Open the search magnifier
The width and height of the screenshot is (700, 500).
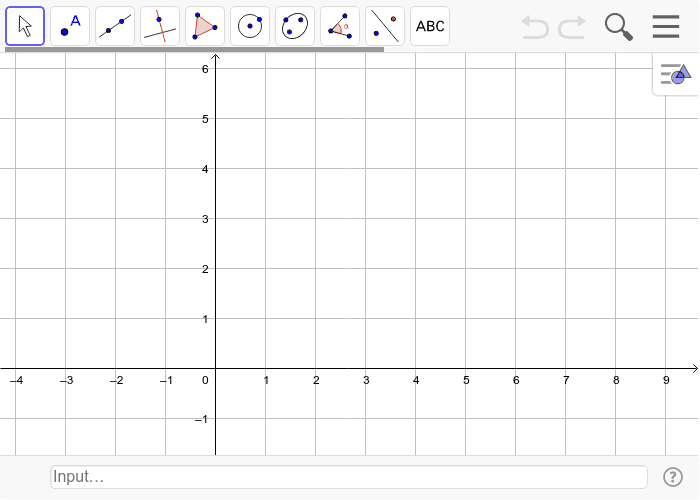(x=619, y=27)
